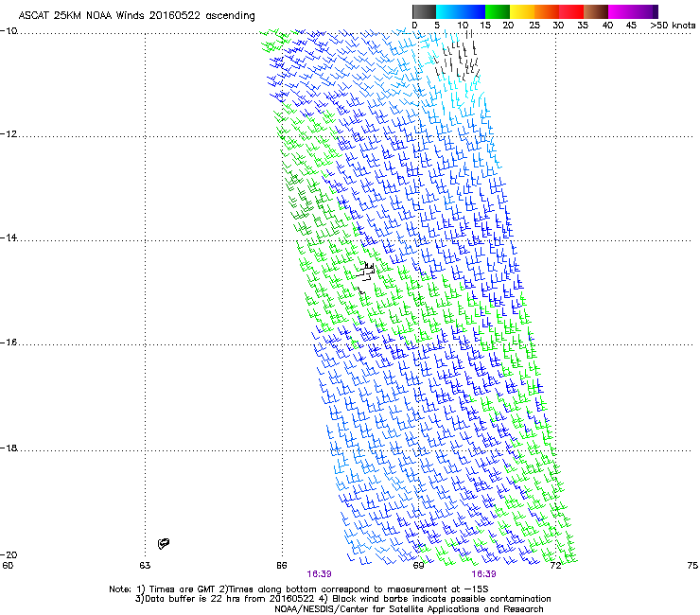Screen dimensions: 700x615
Task: Click the red 30–35 knot color bar segment
Action: (571, 11)
